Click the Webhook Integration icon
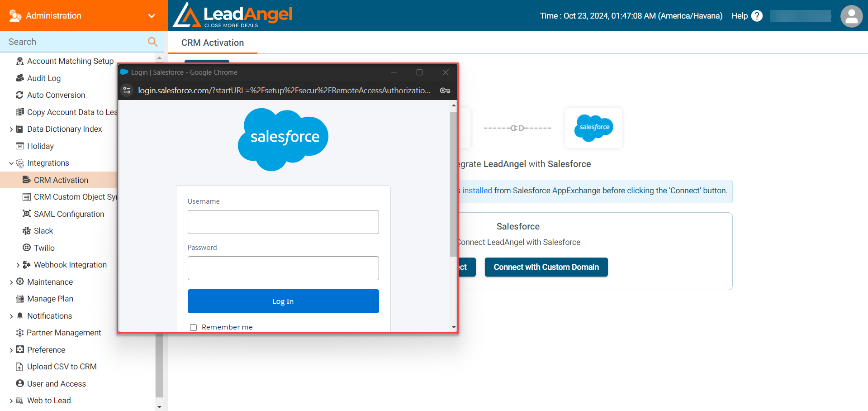 tap(27, 265)
